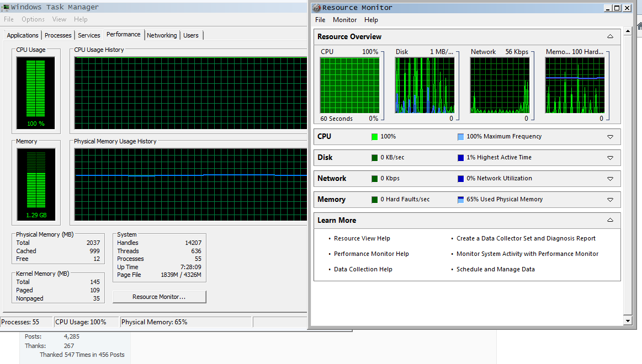Open Schedule and Manage Data link
This screenshot has height=364, width=642.
496,270
